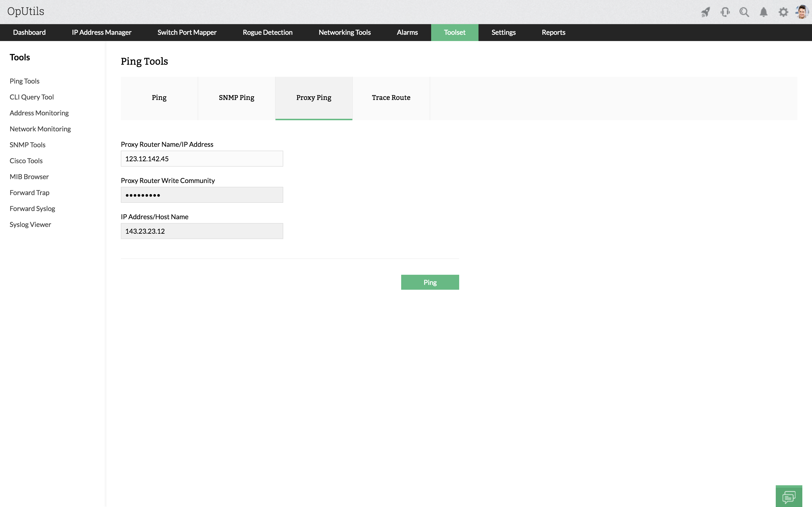Open the user profile avatar
812x507 pixels.
coord(802,12)
